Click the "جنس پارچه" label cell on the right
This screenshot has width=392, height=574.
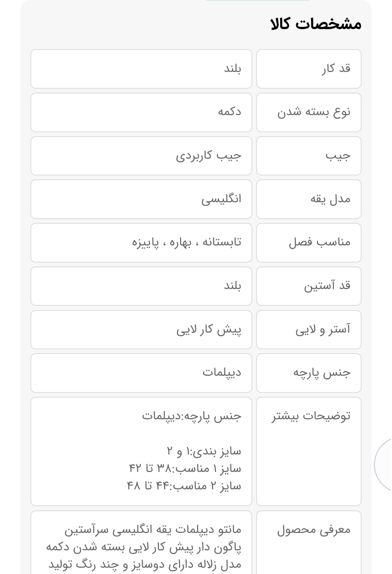[309, 373]
